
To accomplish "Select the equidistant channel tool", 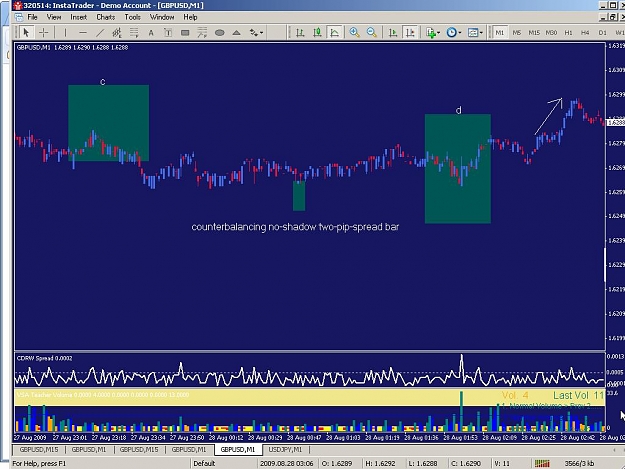I will click(116, 33).
